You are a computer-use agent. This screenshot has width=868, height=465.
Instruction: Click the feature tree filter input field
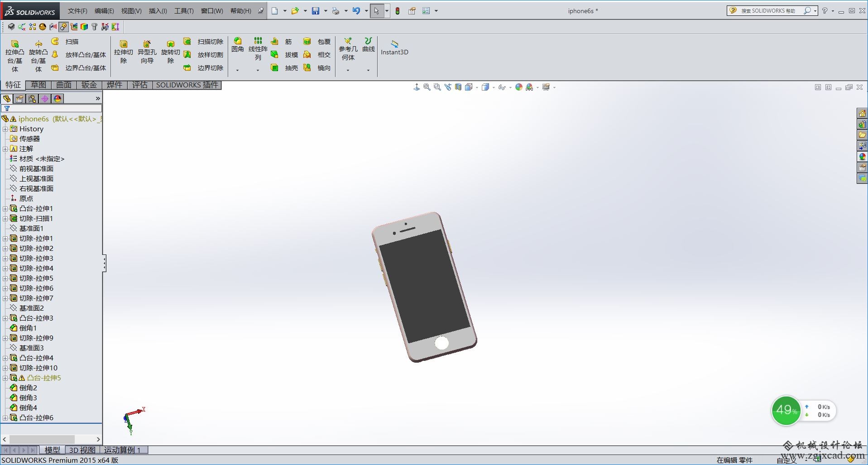click(x=52, y=109)
